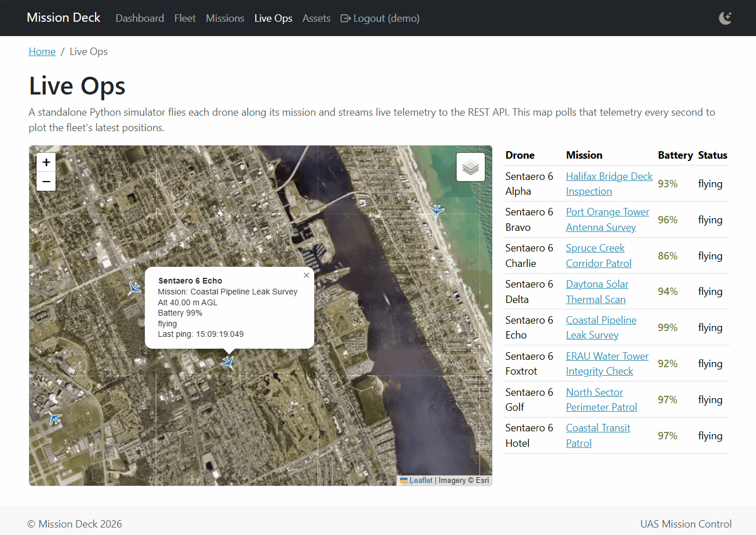Zoom in on the map
The height and width of the screenshot is (535, 756).
click(x=46, y=162)
